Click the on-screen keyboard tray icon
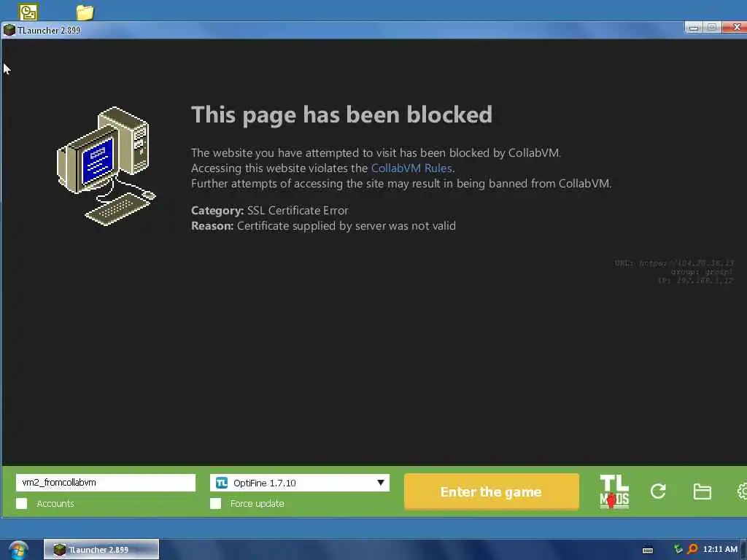Image resolution: width=747 pixels, height=560 pixels. (648, 550)
